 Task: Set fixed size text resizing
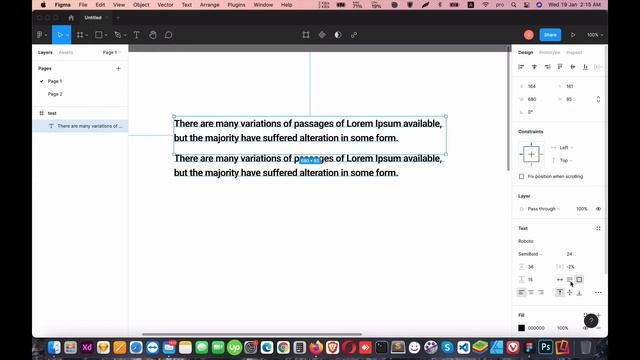tap(579, 280)
